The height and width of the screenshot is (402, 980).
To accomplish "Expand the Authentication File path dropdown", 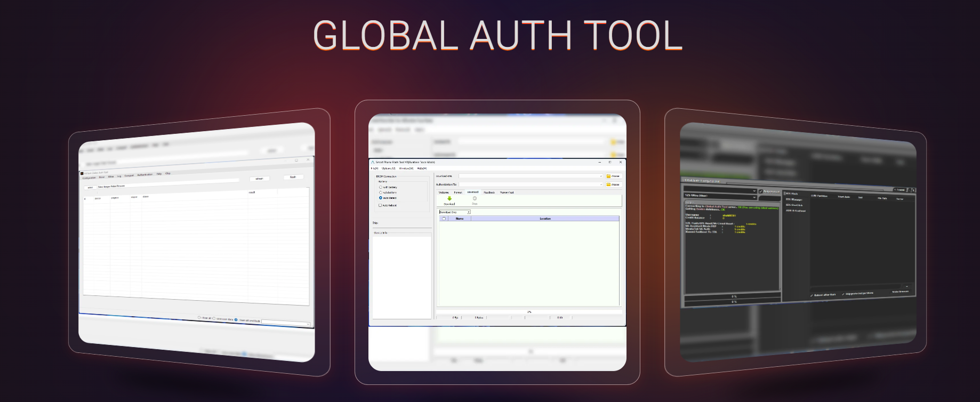I will (x=600, y=184).
